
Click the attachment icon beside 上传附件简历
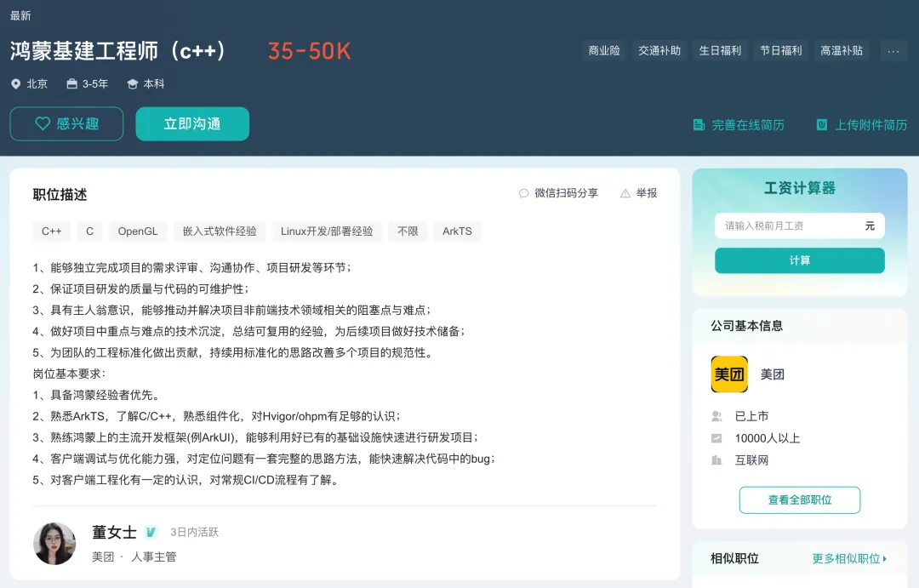pyautogui.click(x=822, y=125)
